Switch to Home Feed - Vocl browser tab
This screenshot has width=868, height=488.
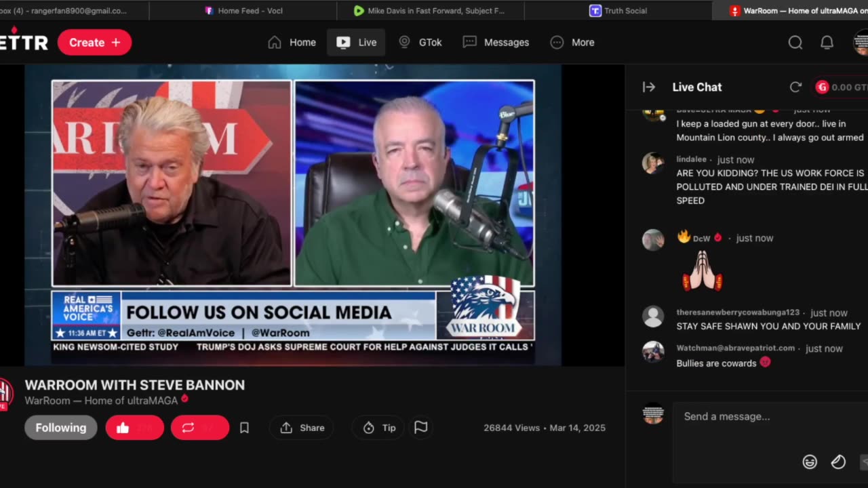click(243, 11)
